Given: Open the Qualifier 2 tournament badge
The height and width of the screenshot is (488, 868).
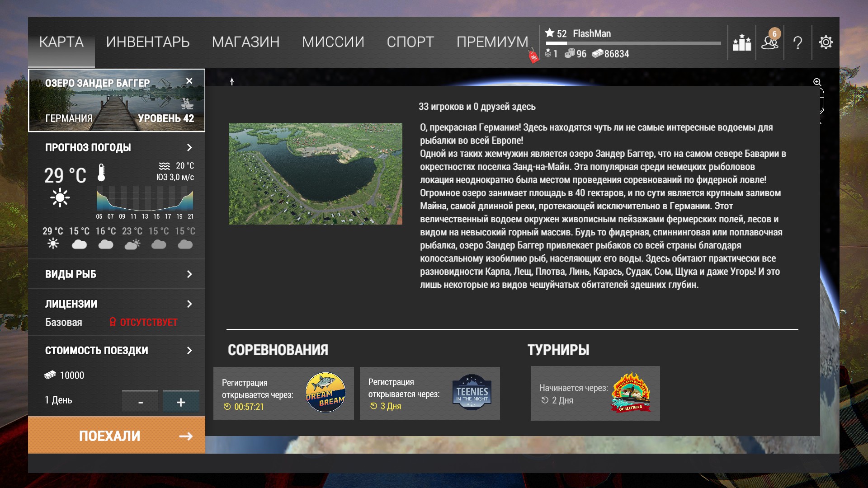Looking at the screenshot, I should [x=631, y=392].
